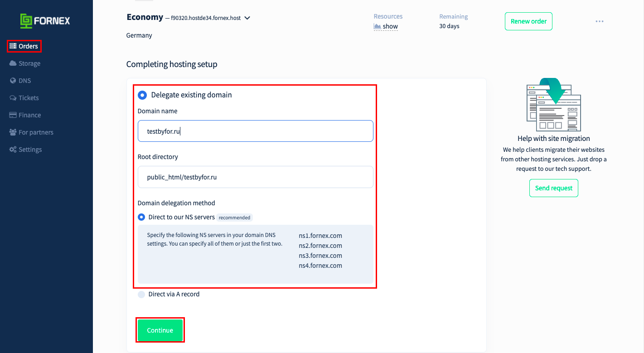Click the green Continue button
This screenshot has height=353, width=644.
[x=160, y=330]
